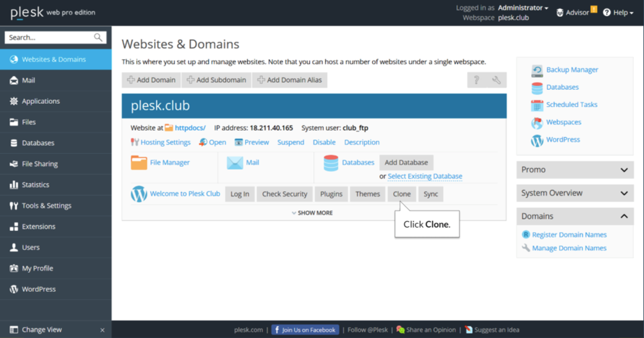
Task: Click the Description link
Action: click(361, 142)
